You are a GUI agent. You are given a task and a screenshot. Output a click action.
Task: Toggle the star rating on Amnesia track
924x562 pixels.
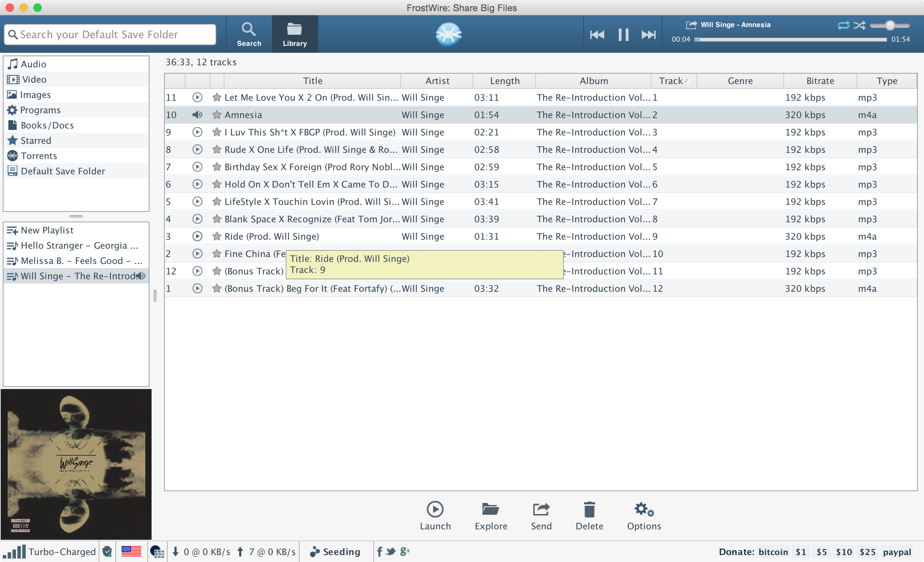[x=217, y=114]
